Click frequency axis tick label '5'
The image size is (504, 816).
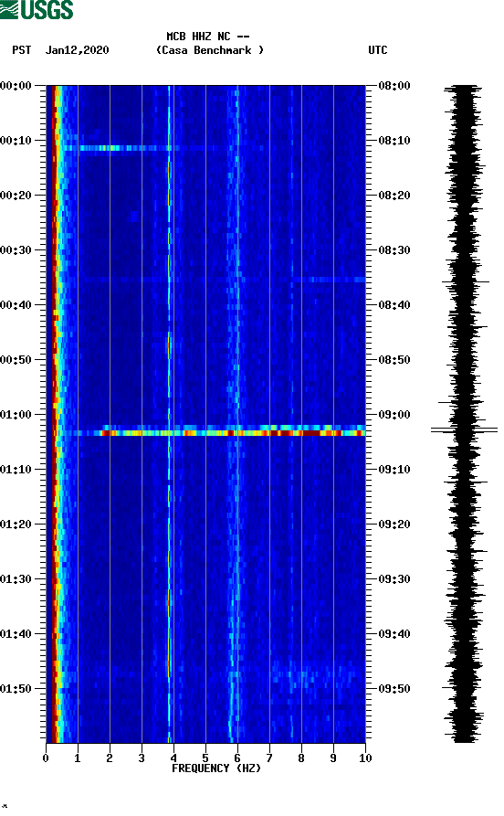pos(205,758)
